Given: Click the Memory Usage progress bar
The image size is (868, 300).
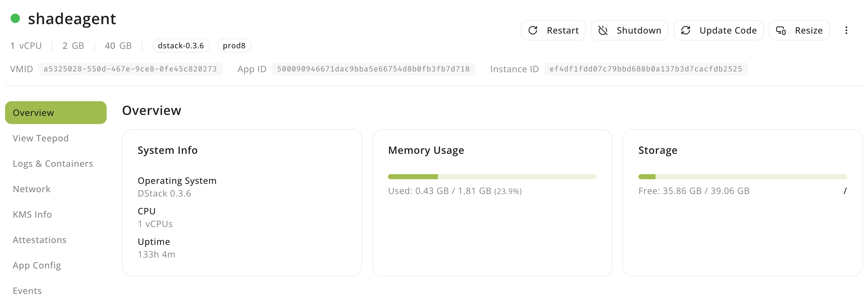Looking at the screenshot, I should [492, 176].
